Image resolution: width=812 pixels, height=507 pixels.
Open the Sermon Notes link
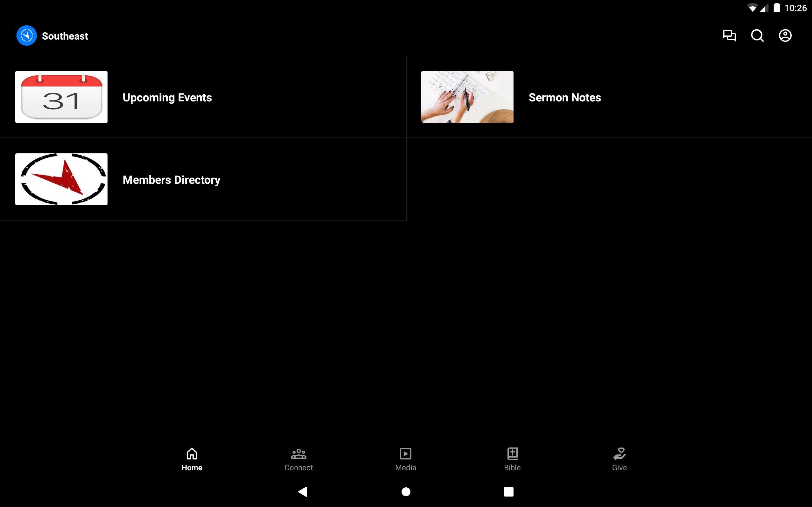pos(565,98)
